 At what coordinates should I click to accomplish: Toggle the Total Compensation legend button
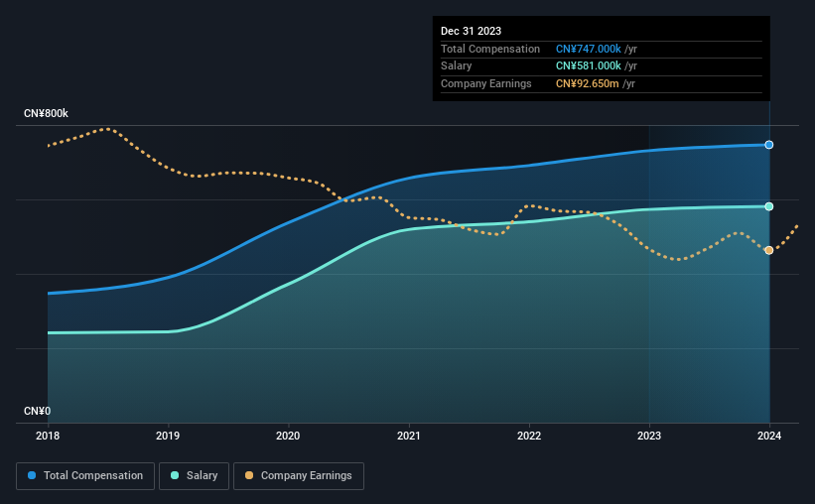click(x=85, y=476)
